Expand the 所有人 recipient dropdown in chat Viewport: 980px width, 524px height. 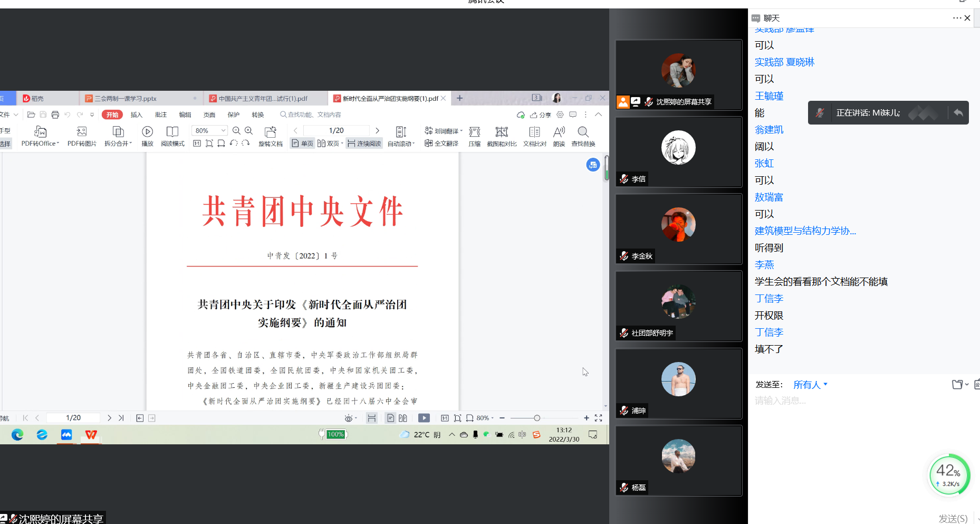810,385
